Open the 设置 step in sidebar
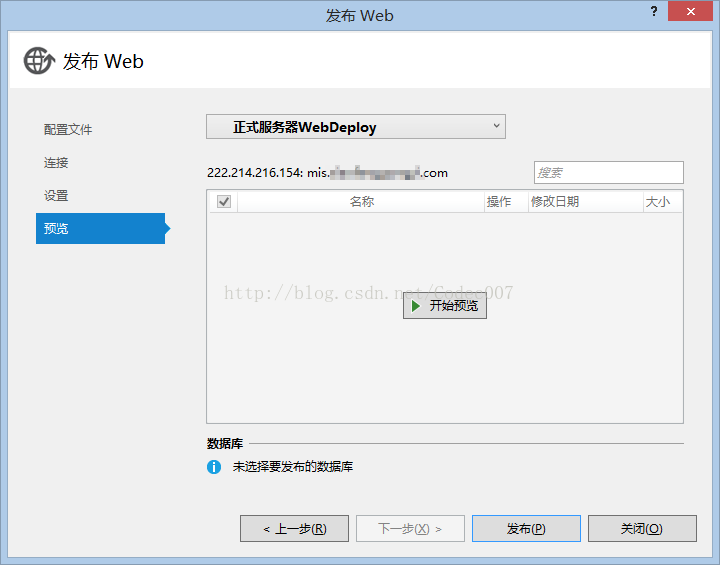720x565 pixels. tap(56, 196)
